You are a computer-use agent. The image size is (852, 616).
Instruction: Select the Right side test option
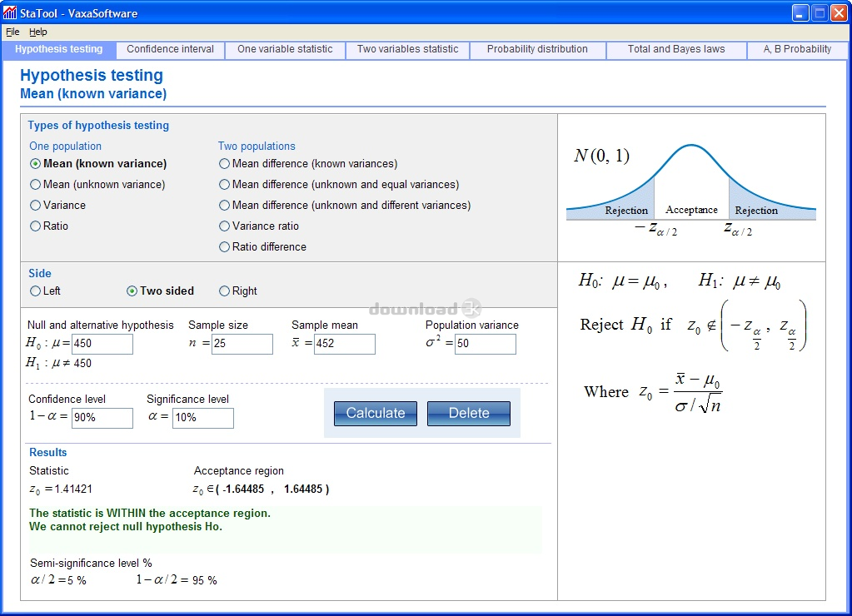(x=225, y=291)
